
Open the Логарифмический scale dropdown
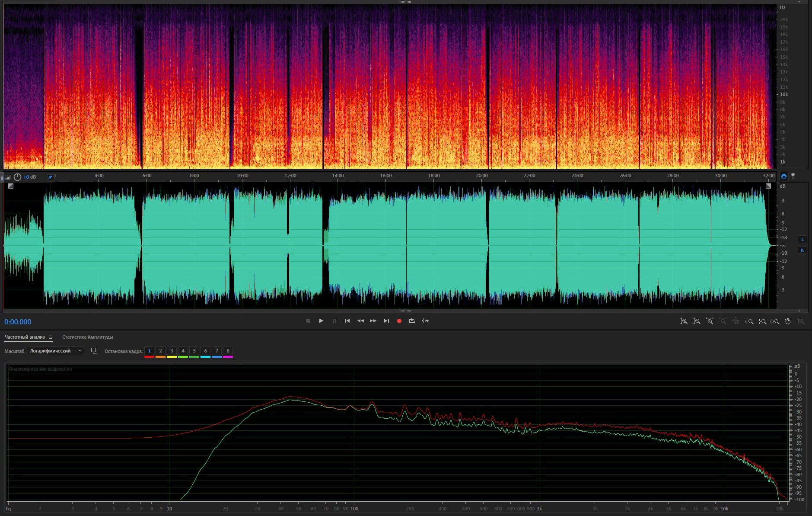pos(55,351)
